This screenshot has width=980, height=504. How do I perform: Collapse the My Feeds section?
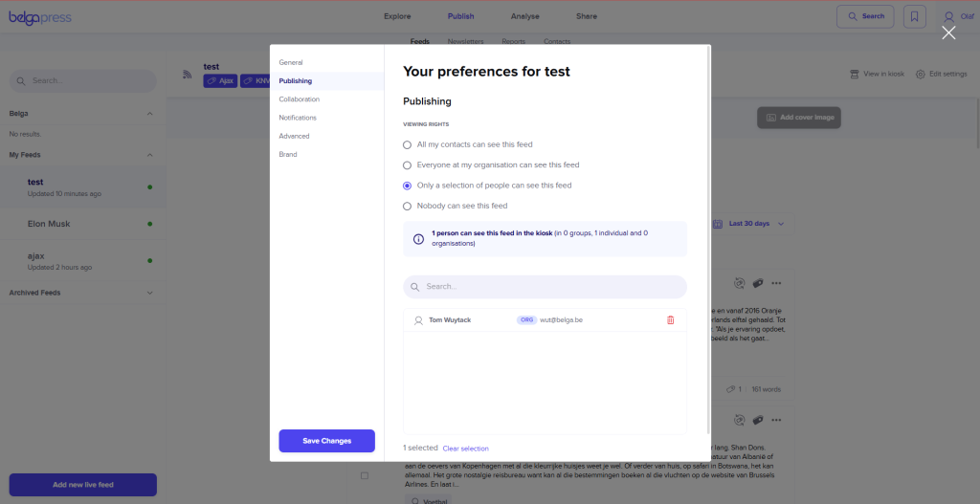point(149,155)
